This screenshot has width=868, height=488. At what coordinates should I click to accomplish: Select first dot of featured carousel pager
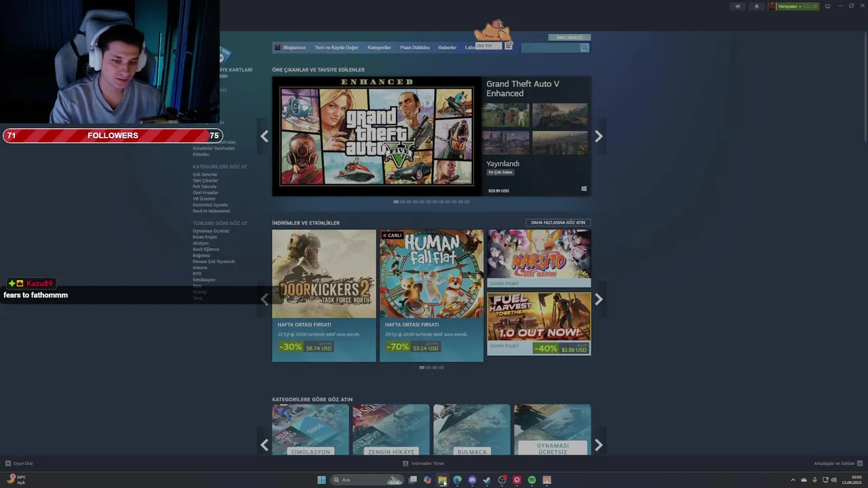coord(396,201)
